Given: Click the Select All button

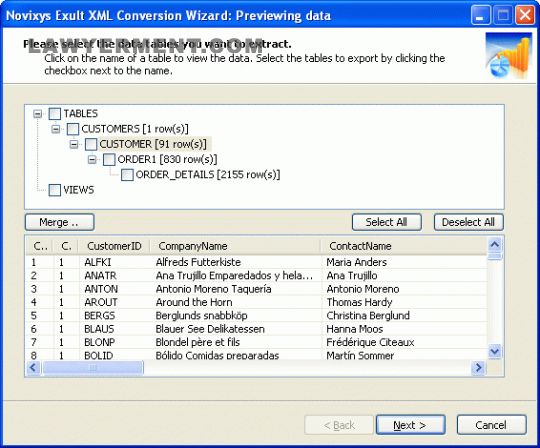Looking at the screenshot, I should coord(386,222).
